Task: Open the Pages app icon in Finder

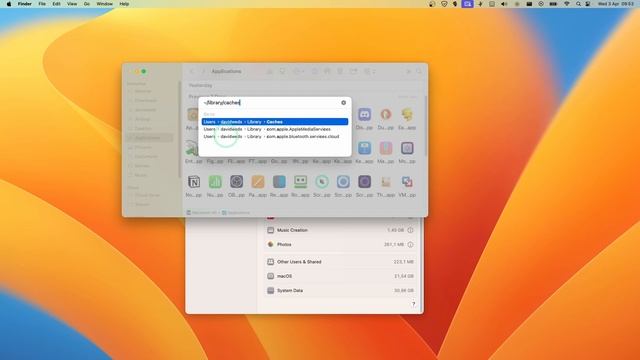Action: pyautogui.click(x=258, y=182)
